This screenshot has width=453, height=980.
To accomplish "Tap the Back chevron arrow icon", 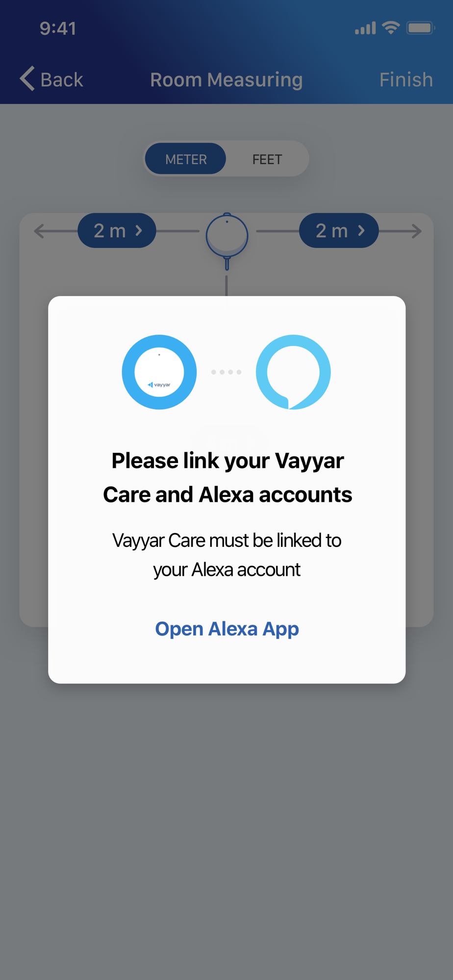I will click(x=27, y=78).
